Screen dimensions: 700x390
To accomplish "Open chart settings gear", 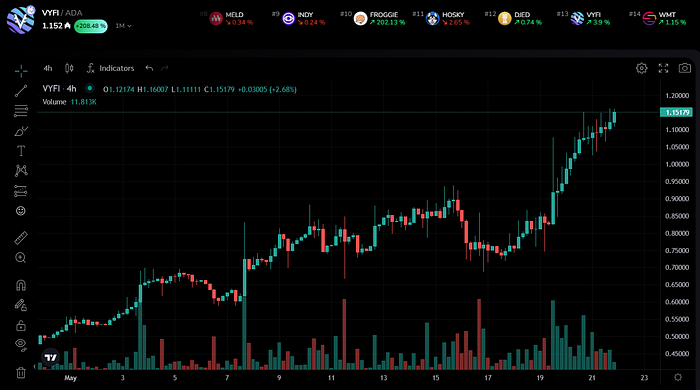I will coord(642,68).
